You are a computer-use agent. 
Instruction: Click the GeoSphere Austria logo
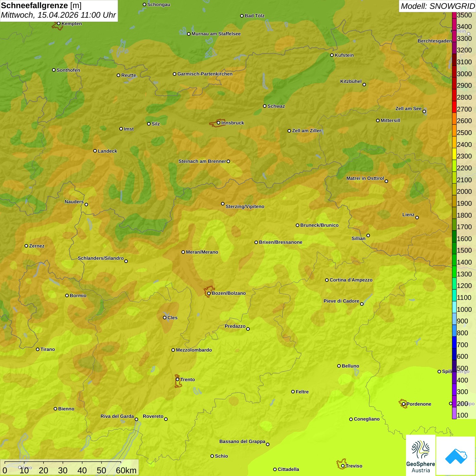tap(421, 456)
